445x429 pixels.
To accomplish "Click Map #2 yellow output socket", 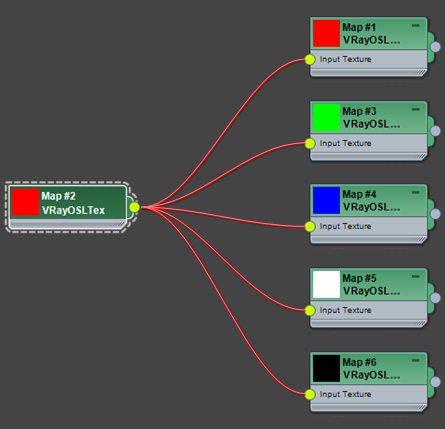I will [134, 207].
